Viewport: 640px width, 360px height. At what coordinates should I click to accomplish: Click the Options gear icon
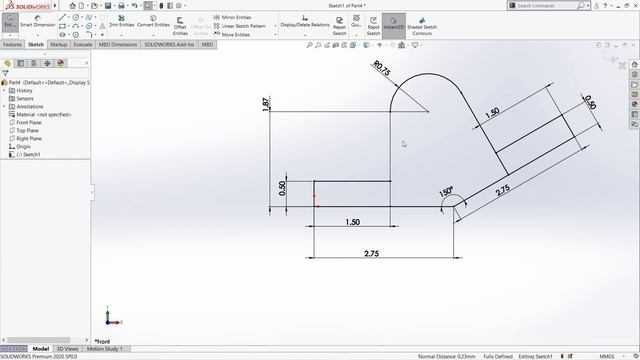(x=178, y=6)
